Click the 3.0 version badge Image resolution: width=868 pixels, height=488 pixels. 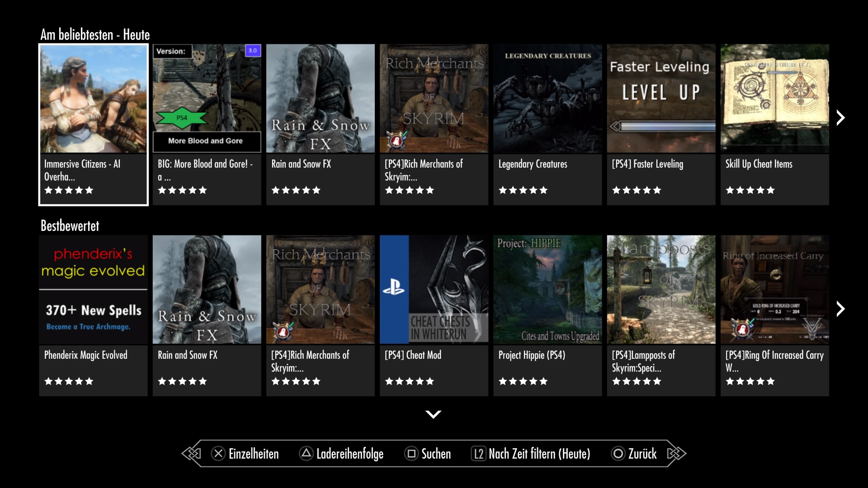pyautogui.click(x=253, y=51)
